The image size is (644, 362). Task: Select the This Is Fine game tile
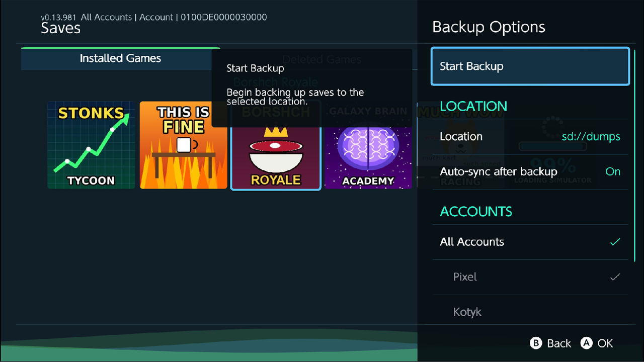[x=184, y=145]
